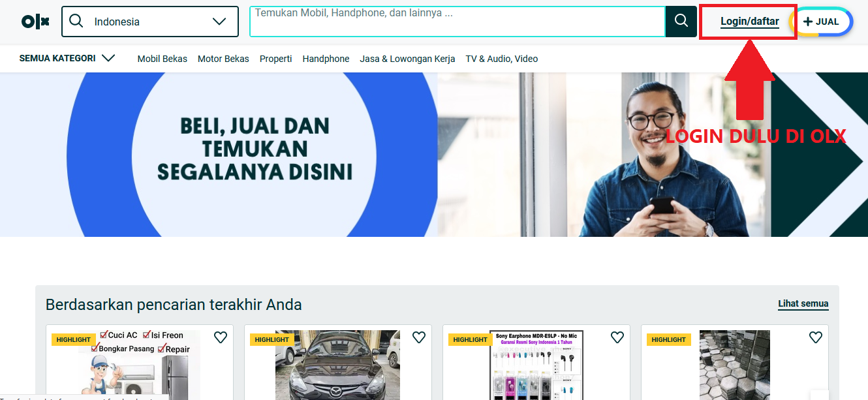
Task: Click the magnifier icon in location box
Action: (76, 22)
